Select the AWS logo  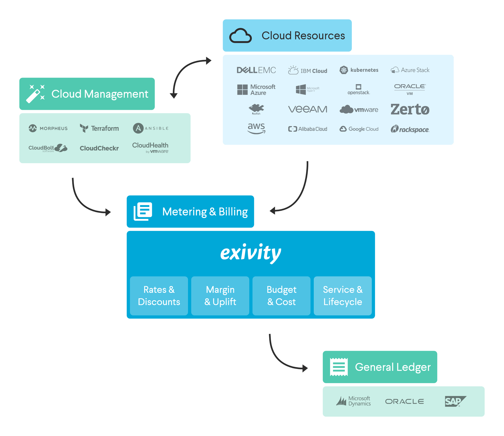coord(256,129)
